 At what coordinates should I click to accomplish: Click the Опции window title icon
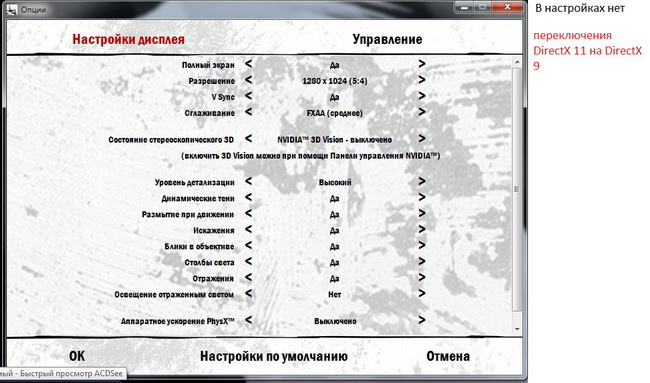coord(11,10)
